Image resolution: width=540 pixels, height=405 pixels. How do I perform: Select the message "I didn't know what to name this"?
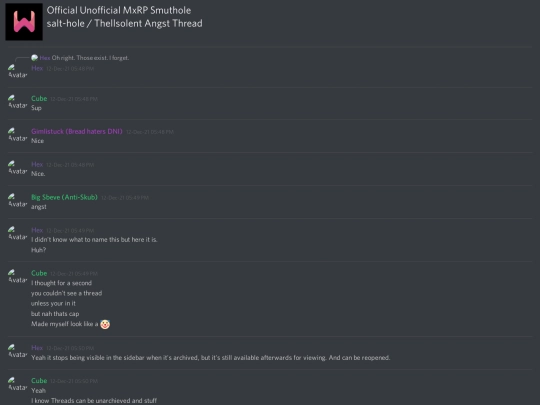coord(94,240)
